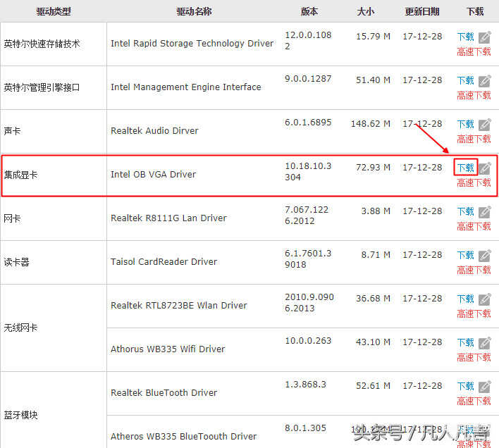Click 高速下载 for Realtek BlueTooth Driver
Image resolution: width=499 pixels, height=448 pixels.
[x=474, y=401]
